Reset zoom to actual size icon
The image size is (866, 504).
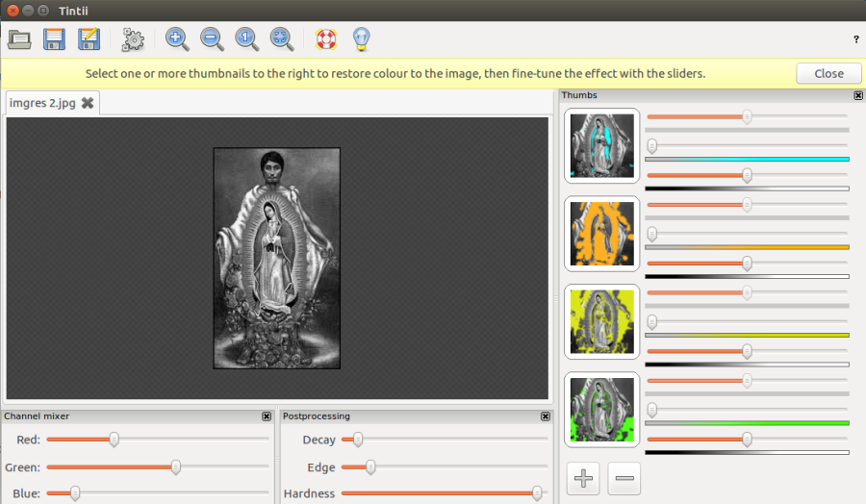click(247, 39)
